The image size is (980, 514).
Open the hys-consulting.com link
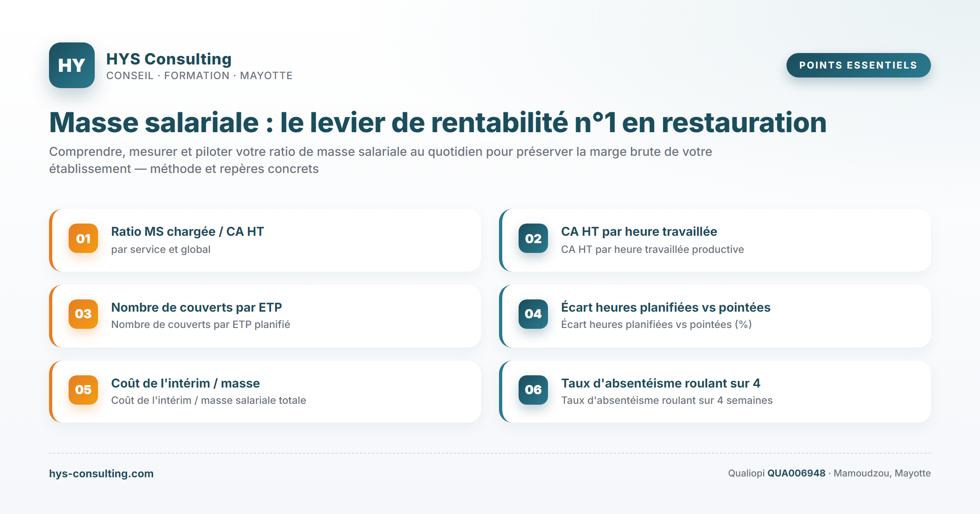pos(101,473)
